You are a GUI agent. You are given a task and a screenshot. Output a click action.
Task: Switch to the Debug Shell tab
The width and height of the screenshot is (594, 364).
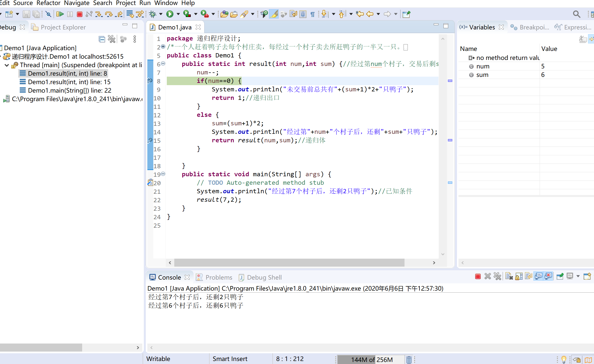(260, 277)
